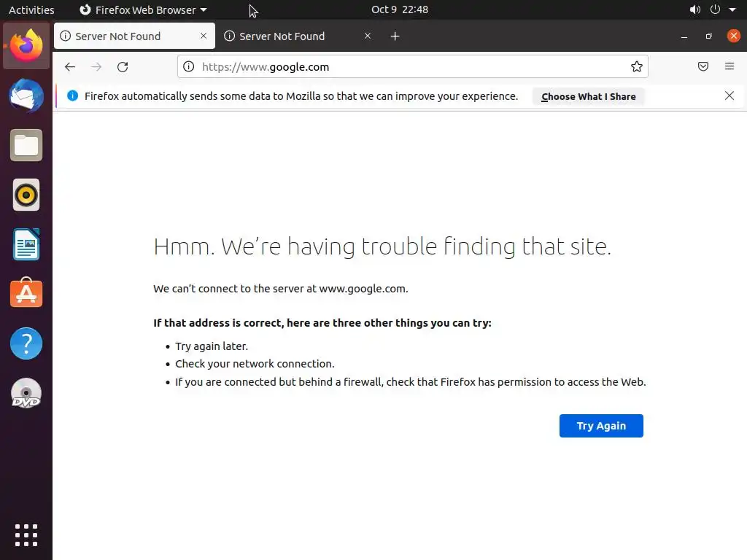Launch Firefox from the dock
Image resolution: width=747 pixels, height=560 pixels.
point(26,46)
